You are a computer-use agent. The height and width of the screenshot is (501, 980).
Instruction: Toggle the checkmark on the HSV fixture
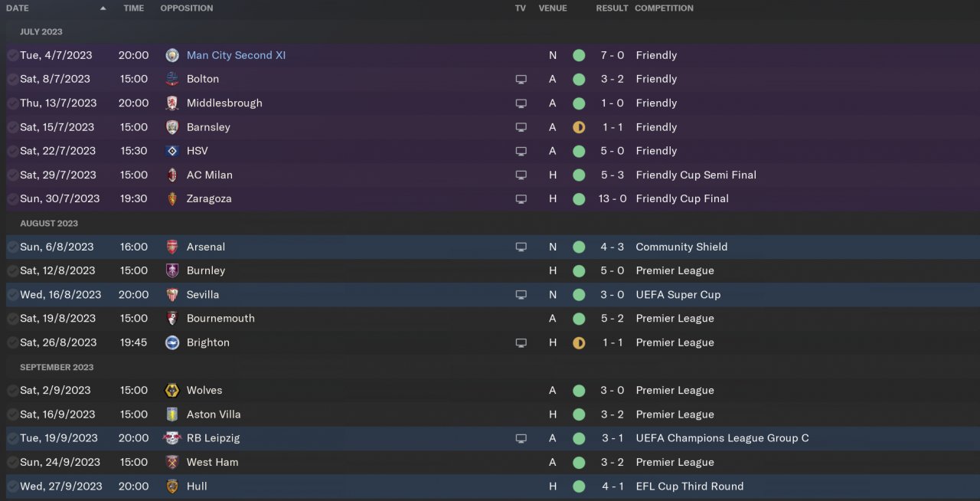point(12,151)
